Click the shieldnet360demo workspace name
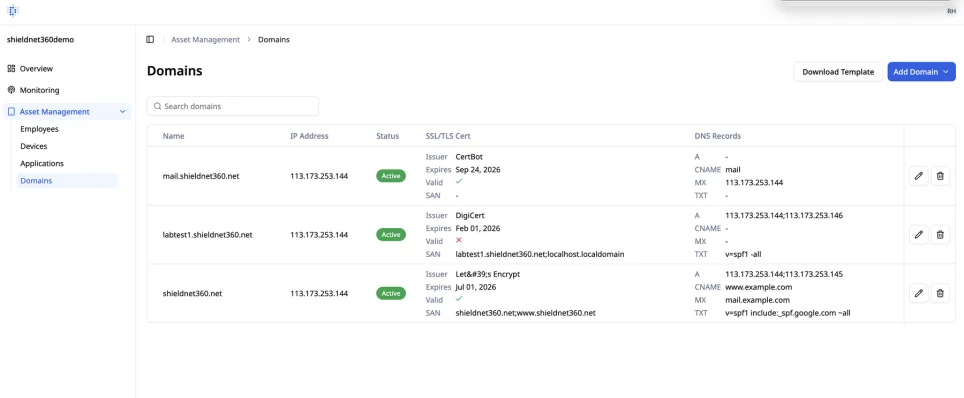 pyautogui.click(x=41, y=39)
